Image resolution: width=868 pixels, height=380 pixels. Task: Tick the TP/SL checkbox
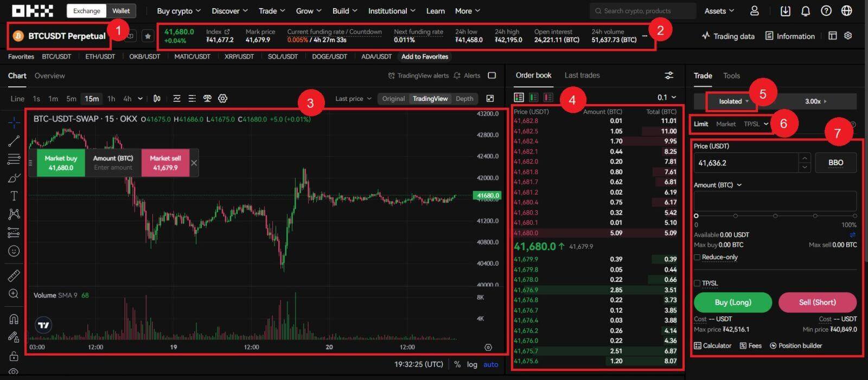click(697, 284)
